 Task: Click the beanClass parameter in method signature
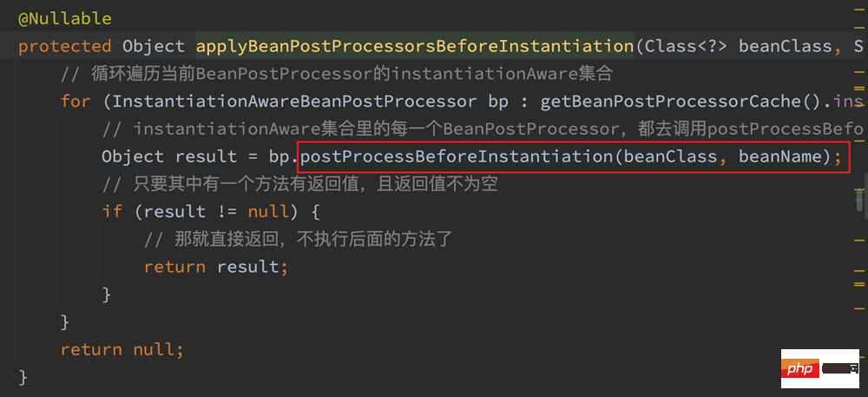785,47
